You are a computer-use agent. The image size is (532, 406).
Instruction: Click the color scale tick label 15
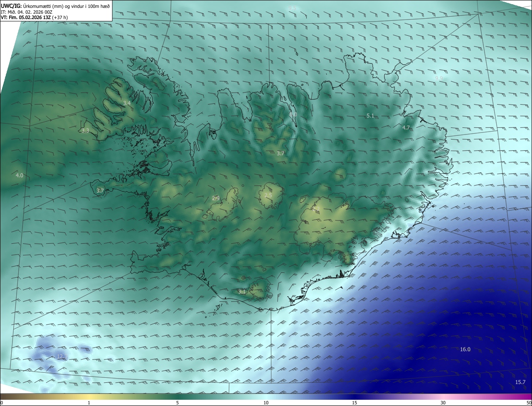pos(355,403)
